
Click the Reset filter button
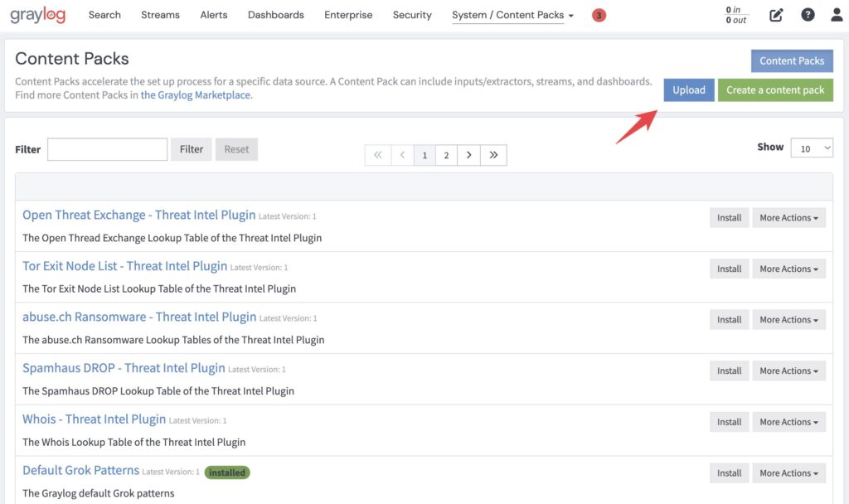(236, 149)
